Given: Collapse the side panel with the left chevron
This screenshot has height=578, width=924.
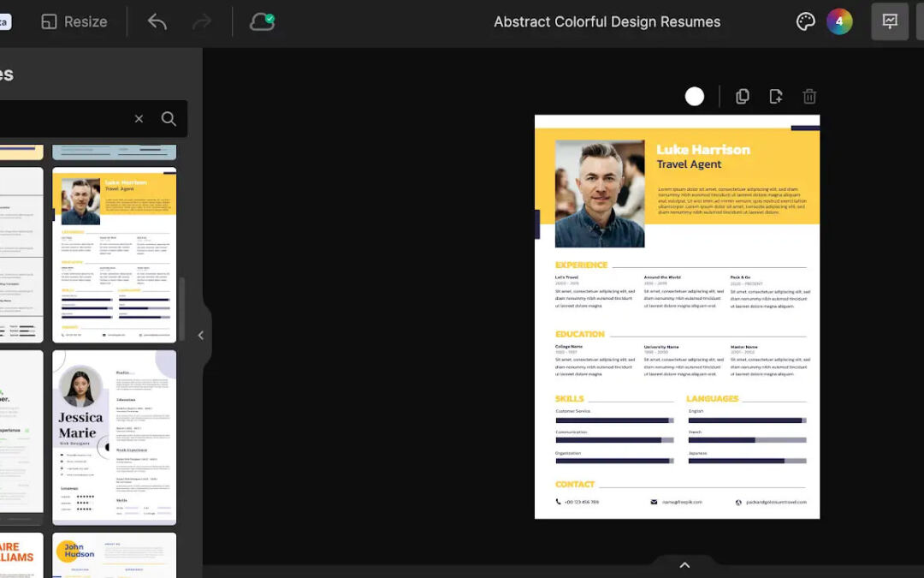Looking at the screenshot, I should click(201, 336).
